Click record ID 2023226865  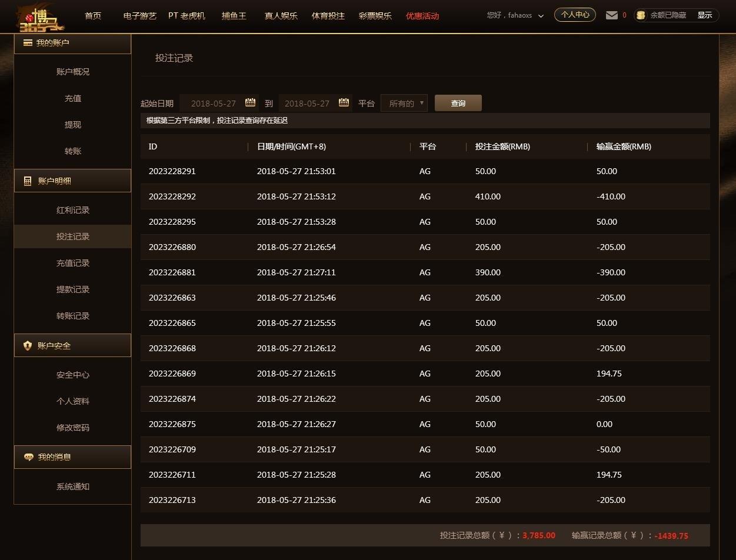172,323
